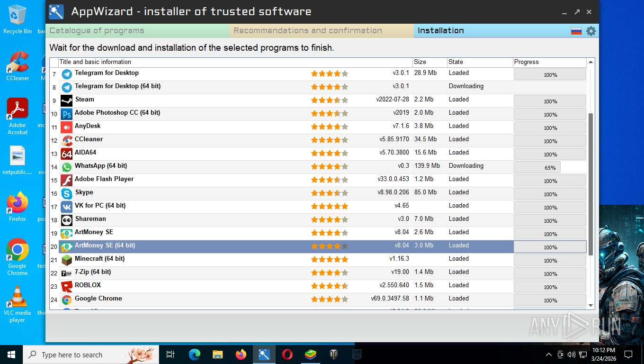The width and height of the screenshot is (644, 364).
Task: Open the notification center on taskbar
Action: coord(628,355)
